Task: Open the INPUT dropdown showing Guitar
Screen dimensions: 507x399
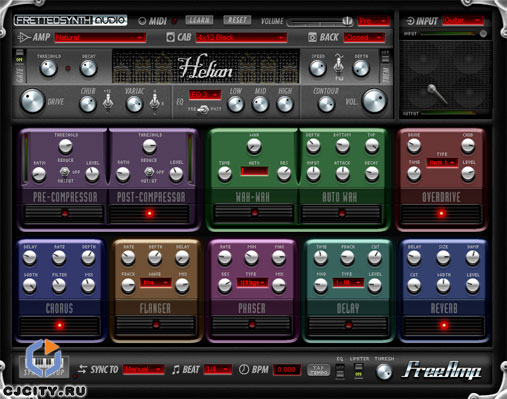Action: [x=463, y=21]
